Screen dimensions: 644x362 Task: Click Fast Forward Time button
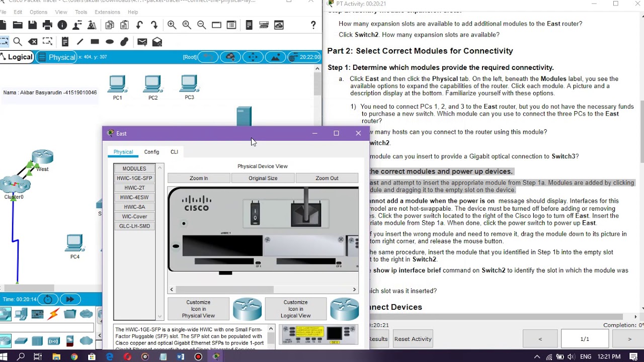click(x=70, y=299)
